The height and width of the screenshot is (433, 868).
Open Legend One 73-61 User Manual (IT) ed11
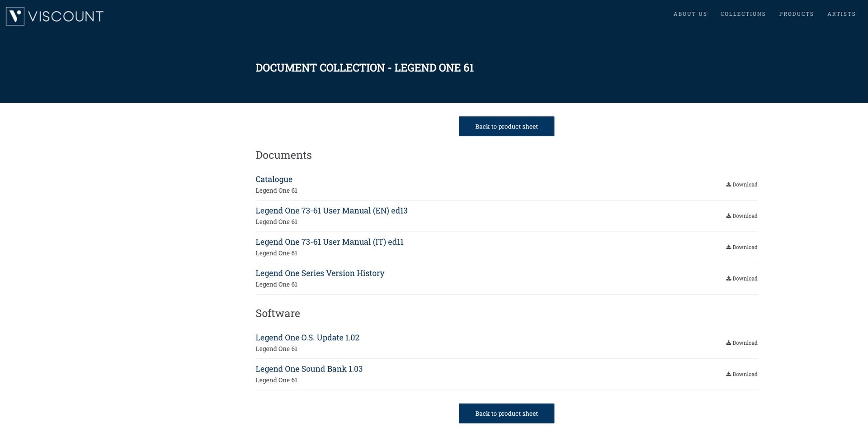coord(330,242)
